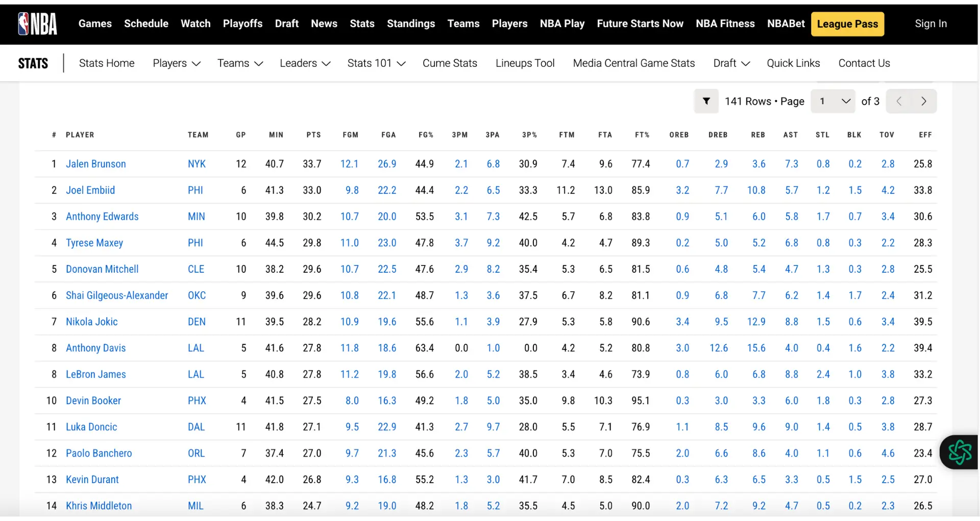
Task: Click Sign In
Action: 930,23
